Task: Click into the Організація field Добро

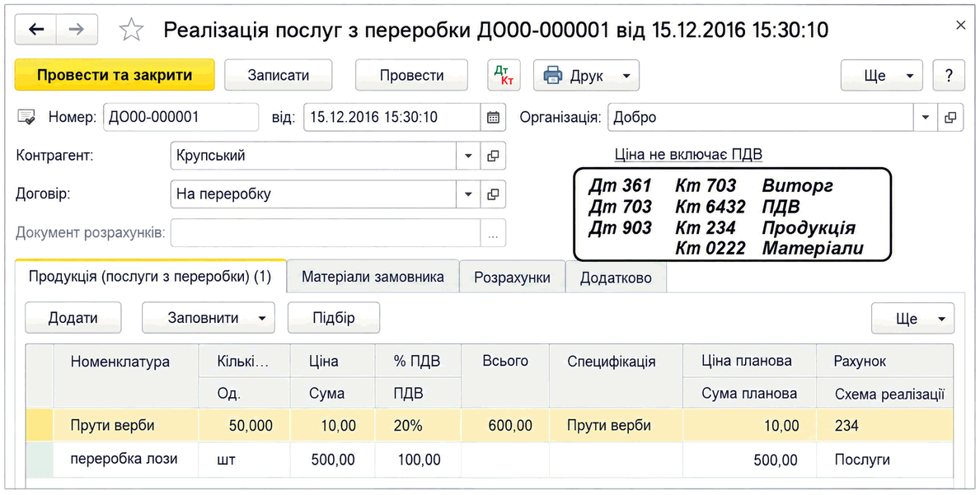Action: (761, 117)
